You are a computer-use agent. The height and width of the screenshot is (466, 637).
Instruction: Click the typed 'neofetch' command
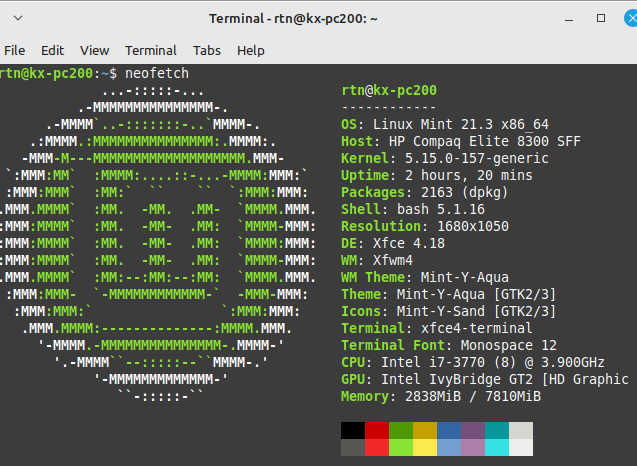click(x=157, y=74)
